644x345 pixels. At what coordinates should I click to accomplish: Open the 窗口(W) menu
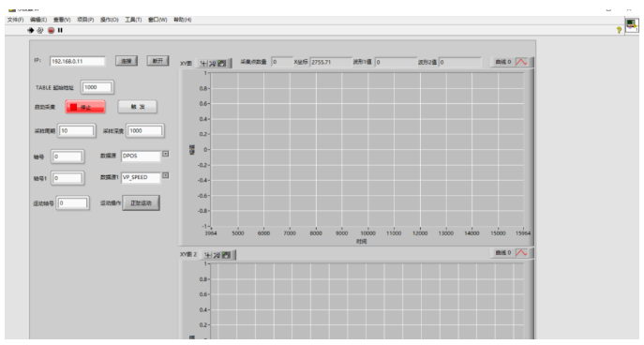157,20
